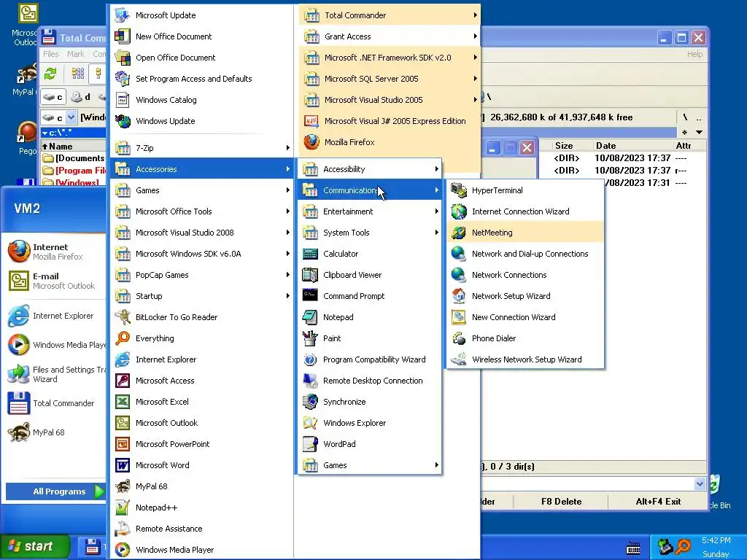Click the Microsoft PowerPoint icon

(123, 444)
